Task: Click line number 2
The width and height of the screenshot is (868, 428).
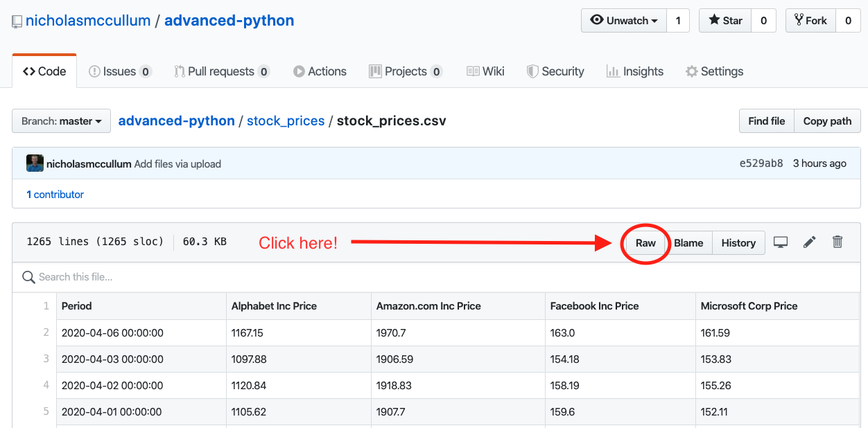Action: tap(46, 332)
